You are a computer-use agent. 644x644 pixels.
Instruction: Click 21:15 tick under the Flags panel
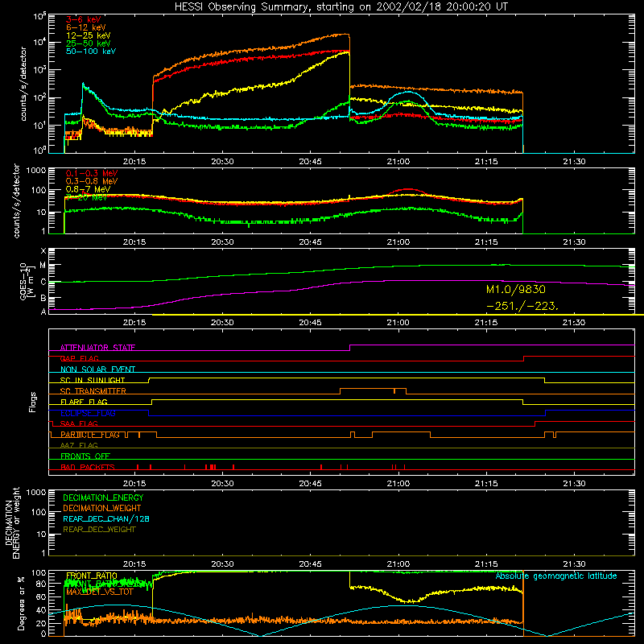click(486, 484)
